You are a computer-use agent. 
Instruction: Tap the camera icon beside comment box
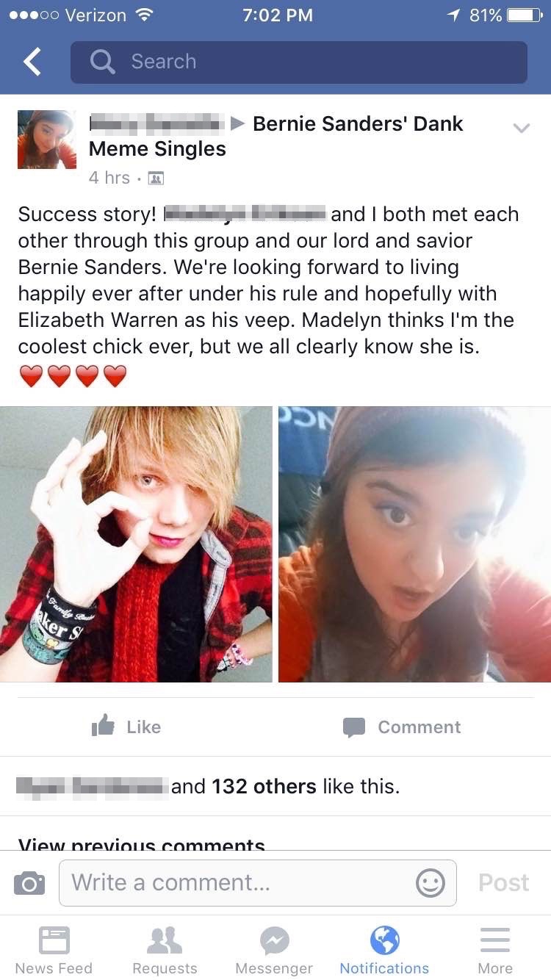(x=29, y=883)
